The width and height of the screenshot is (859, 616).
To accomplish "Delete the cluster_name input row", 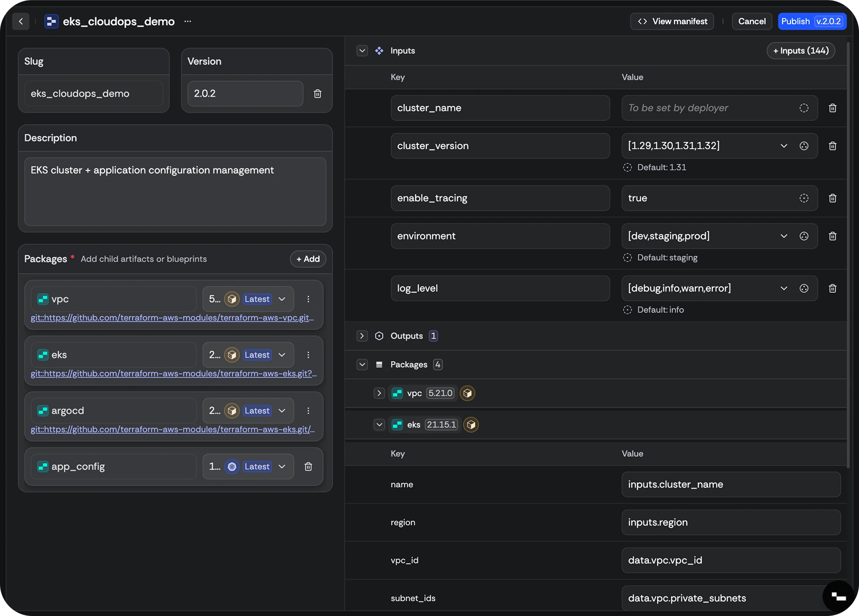I will click(x=833, y=108).
